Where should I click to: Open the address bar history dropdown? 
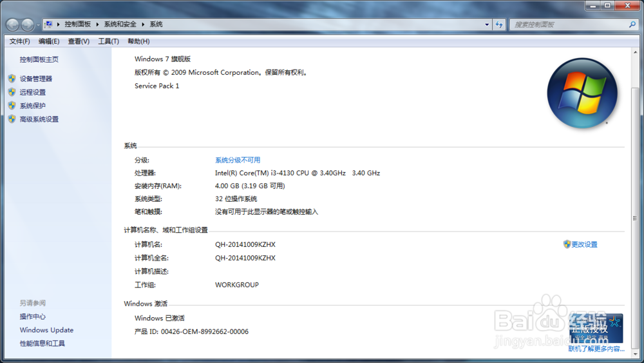click(x=487, y=25)
